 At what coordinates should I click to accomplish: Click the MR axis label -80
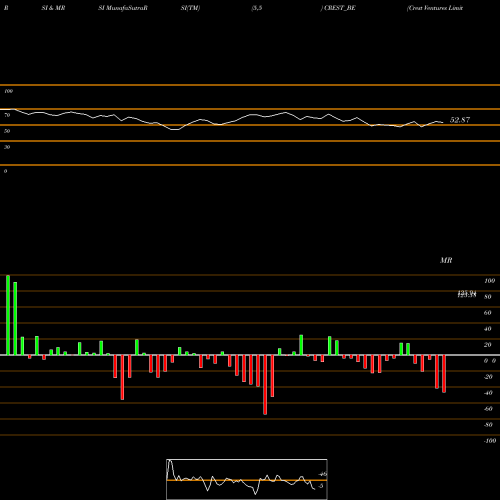tap(488, 425)
